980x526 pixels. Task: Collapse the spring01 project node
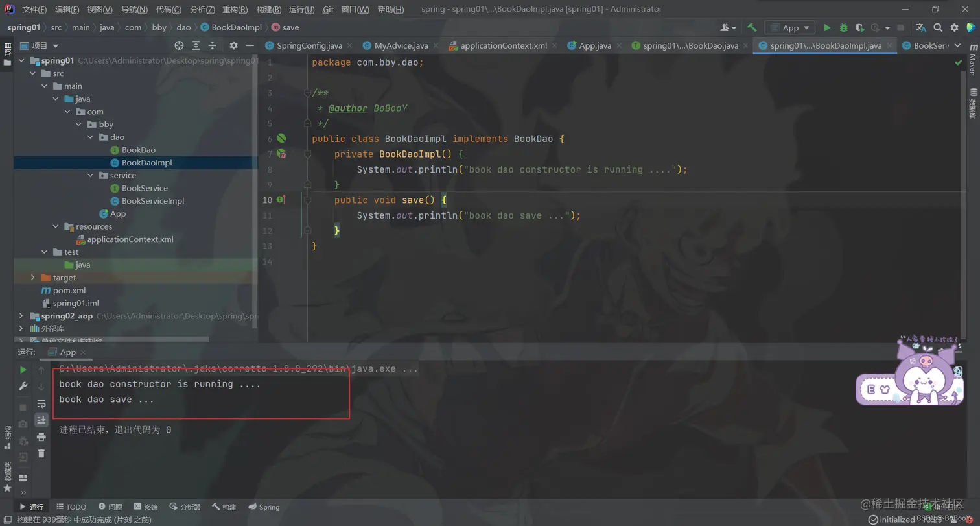(x=21, y=60)
